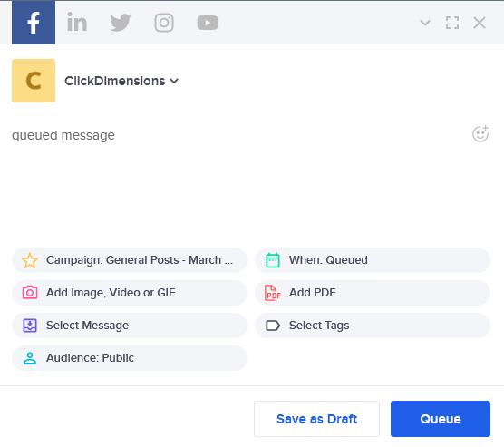Expand composer to full screen

[452, 23]
